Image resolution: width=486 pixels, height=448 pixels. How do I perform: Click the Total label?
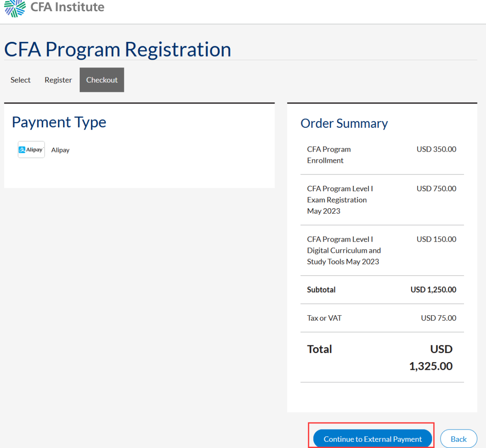click(x=319, y=349)
